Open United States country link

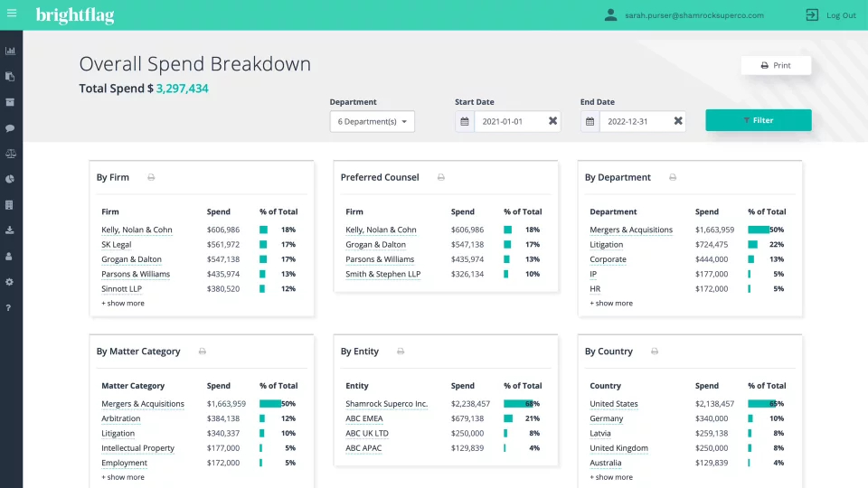[x=613, y=404]
